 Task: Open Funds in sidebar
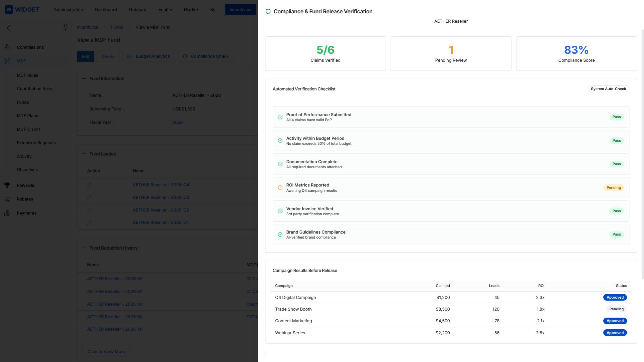coord(23,102)
